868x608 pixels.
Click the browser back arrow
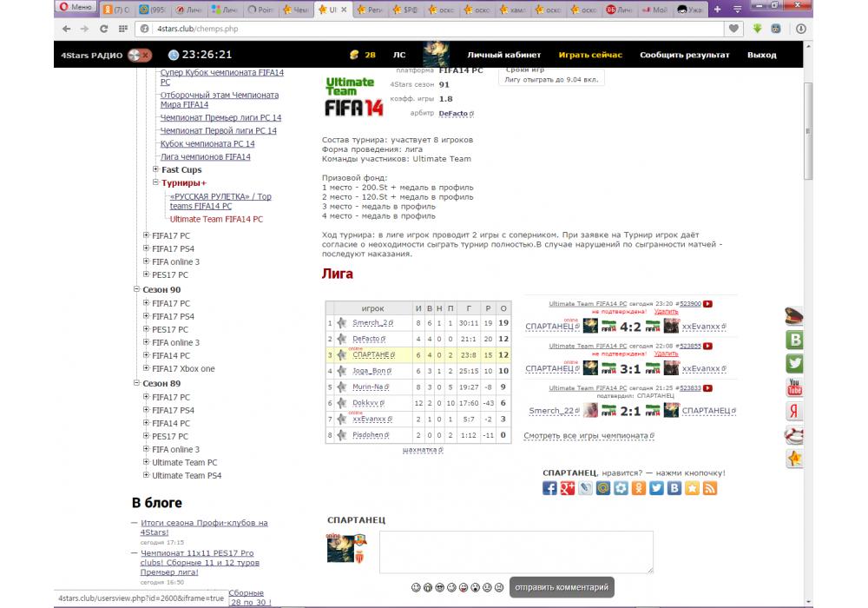67,29
